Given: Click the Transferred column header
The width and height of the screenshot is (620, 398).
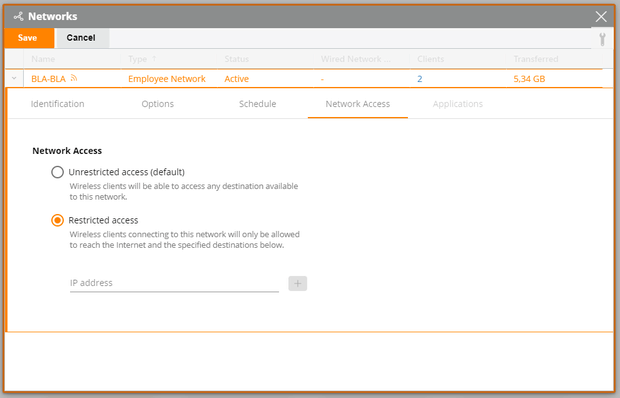Looking at the screenshot, I should click(x=536, y=59).
